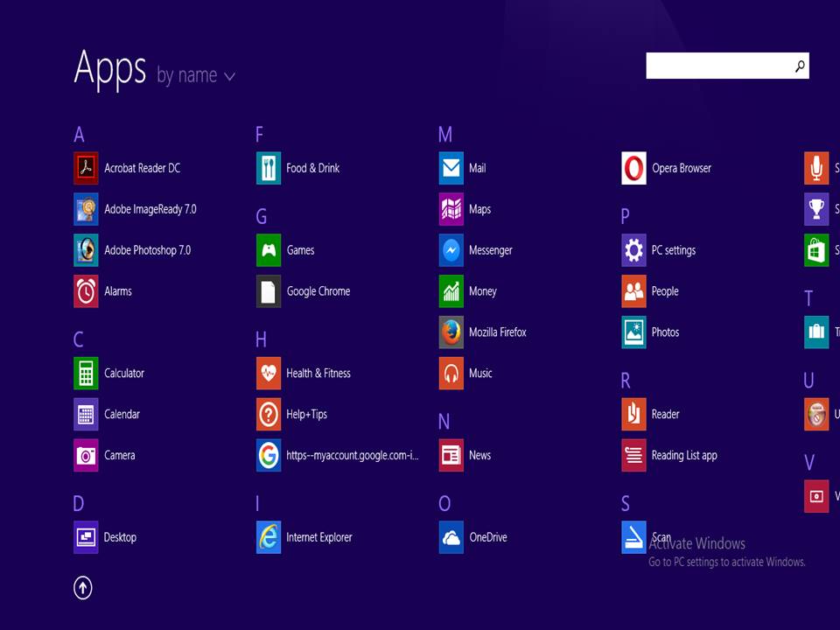
Task: Select the M group header
Action: pyautogui.click(x=445, y=135)
